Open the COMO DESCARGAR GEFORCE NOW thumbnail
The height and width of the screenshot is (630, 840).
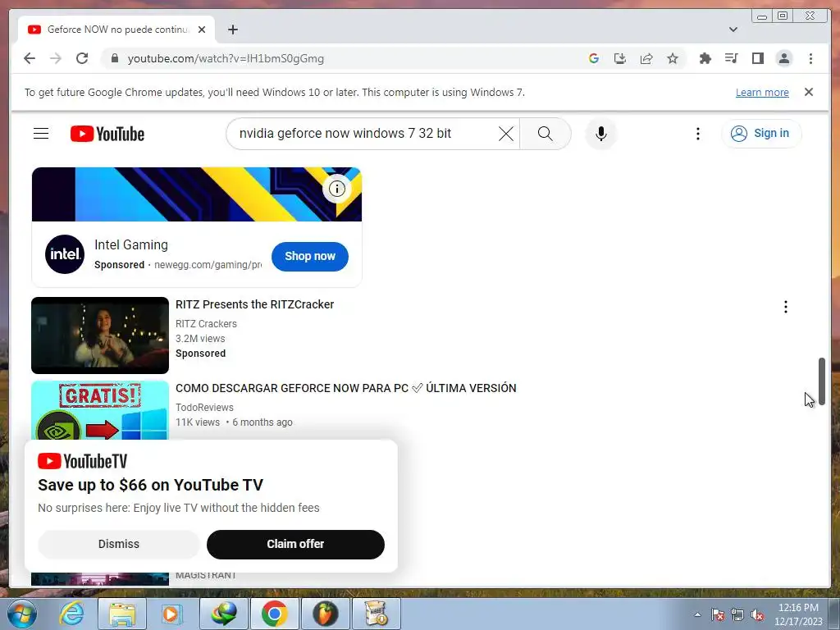[100, 410]
